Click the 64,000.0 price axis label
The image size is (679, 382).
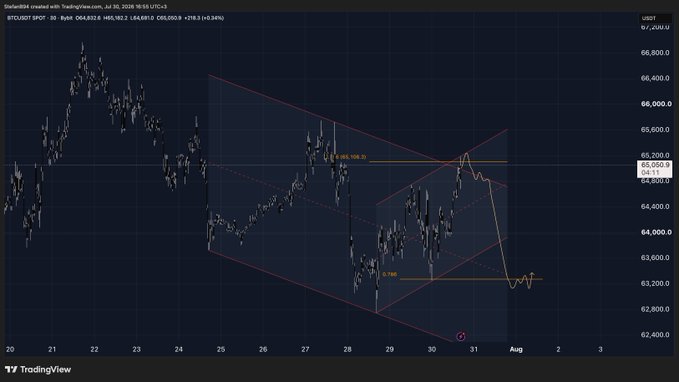[x=656, y=232]
